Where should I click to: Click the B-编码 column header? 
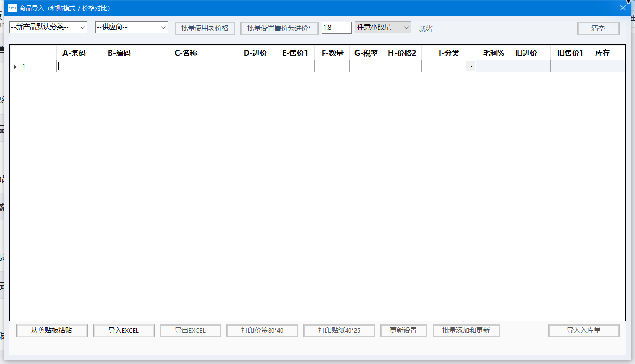123,53
